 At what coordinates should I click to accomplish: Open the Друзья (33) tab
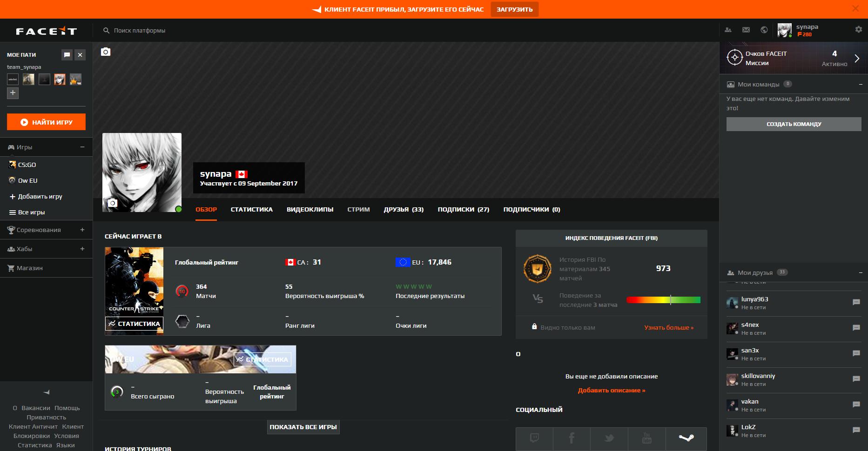(x=404, y=209)
